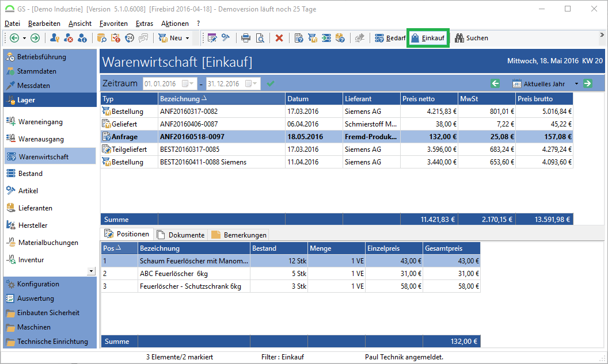Select Bestand in the sidebar
Image resolution: width=608 pixels, height=364 pixels.
[x=31, y=174]
